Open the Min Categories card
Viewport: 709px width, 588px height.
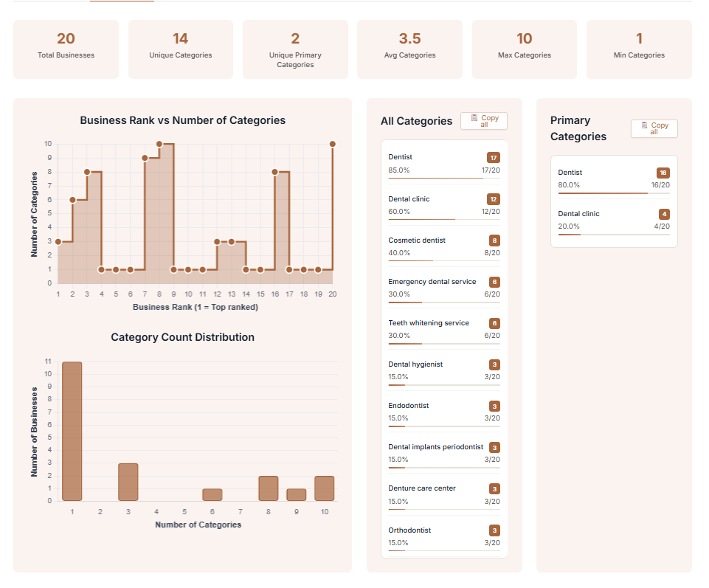639,49
